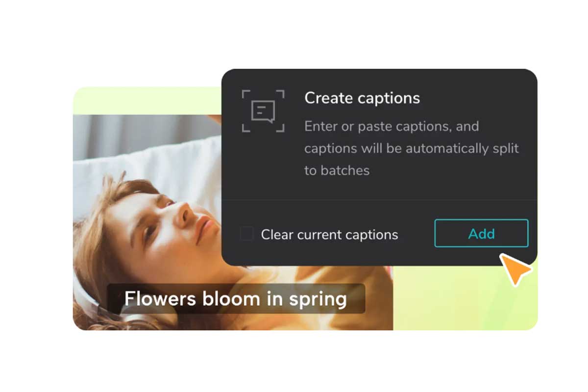
Task: Click the captions speech-bubble frame icon
Action: [263, 111]
